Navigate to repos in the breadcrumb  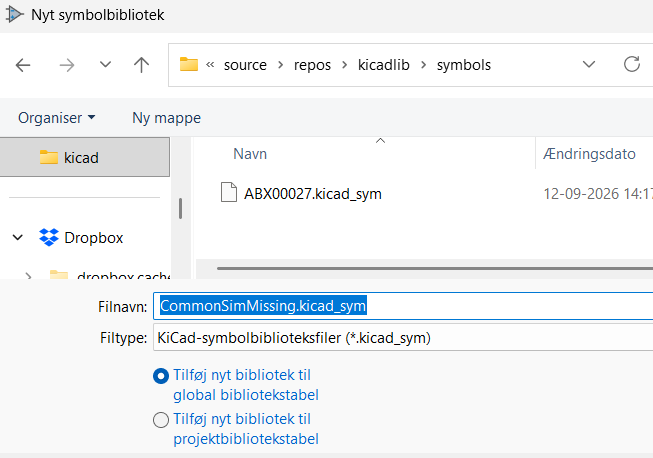pos(312,65)
